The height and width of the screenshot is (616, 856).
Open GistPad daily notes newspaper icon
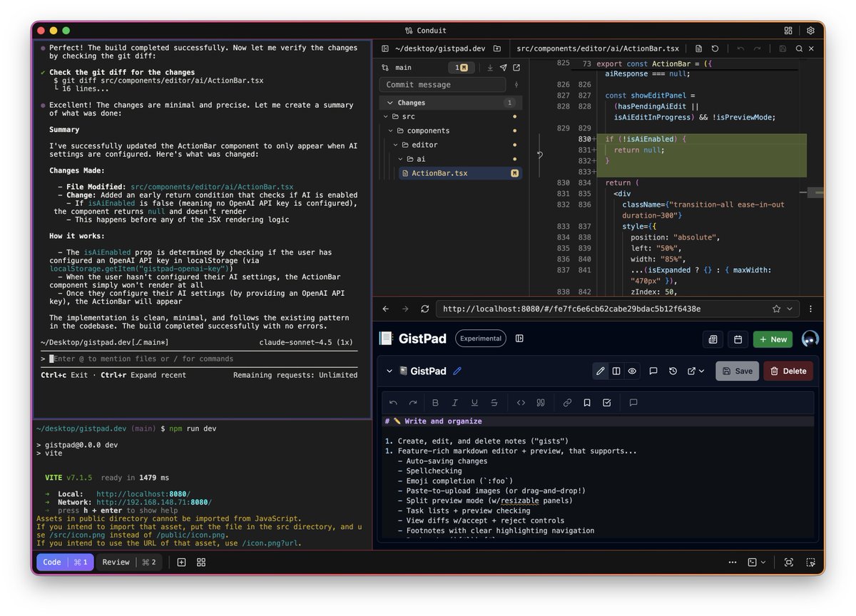pos(713,339)
